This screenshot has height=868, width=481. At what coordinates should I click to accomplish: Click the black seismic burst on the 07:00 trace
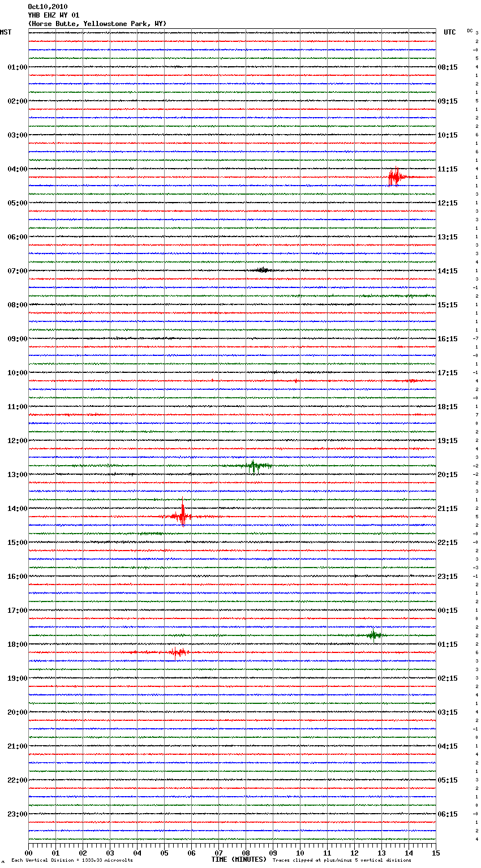point(262,270)
